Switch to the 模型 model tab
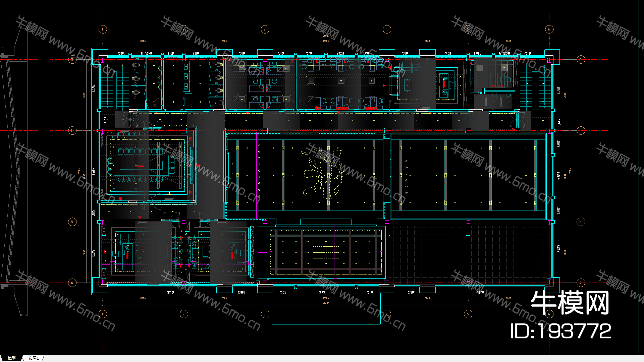 click(x=11, y=358)
